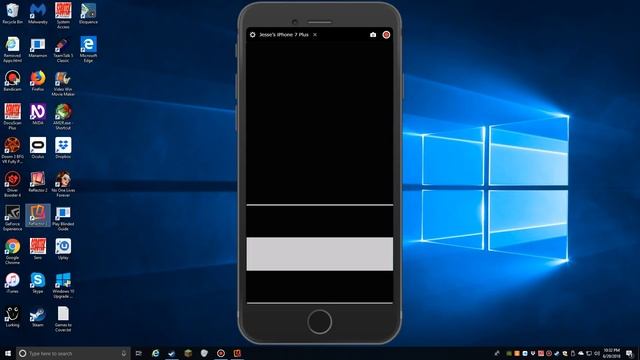
Task: Open the Driver Booster 4 shortcut
Action: (12, 184)
